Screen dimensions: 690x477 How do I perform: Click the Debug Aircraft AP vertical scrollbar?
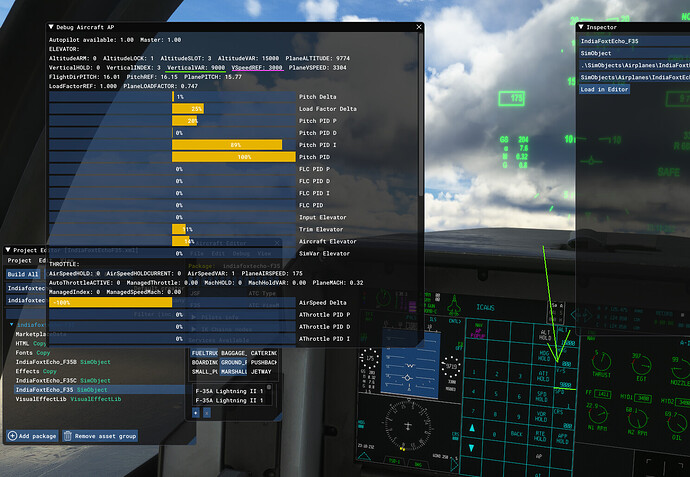pos(421,114)
